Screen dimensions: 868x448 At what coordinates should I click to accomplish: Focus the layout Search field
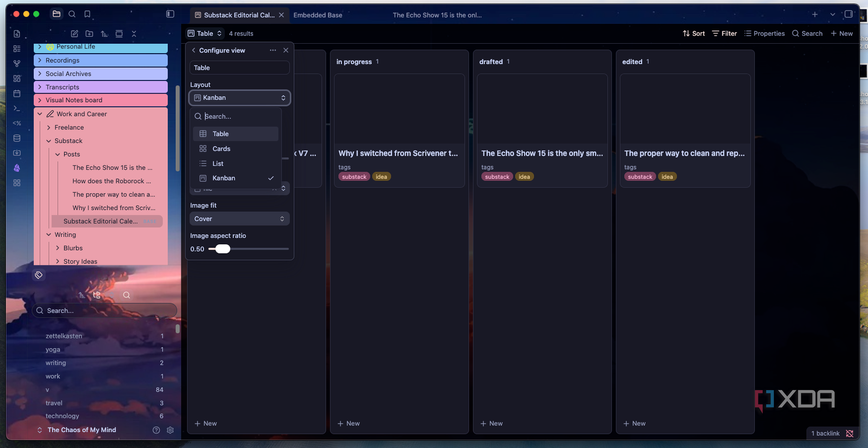236,116
